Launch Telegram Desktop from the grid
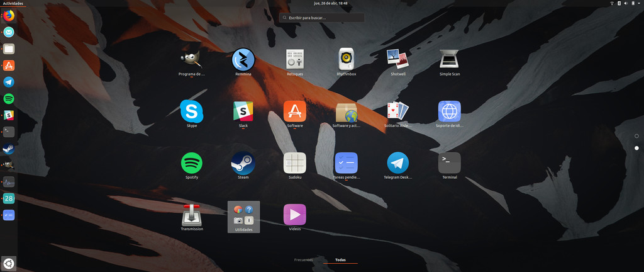 pyautogui.click(x=397, y=163)
